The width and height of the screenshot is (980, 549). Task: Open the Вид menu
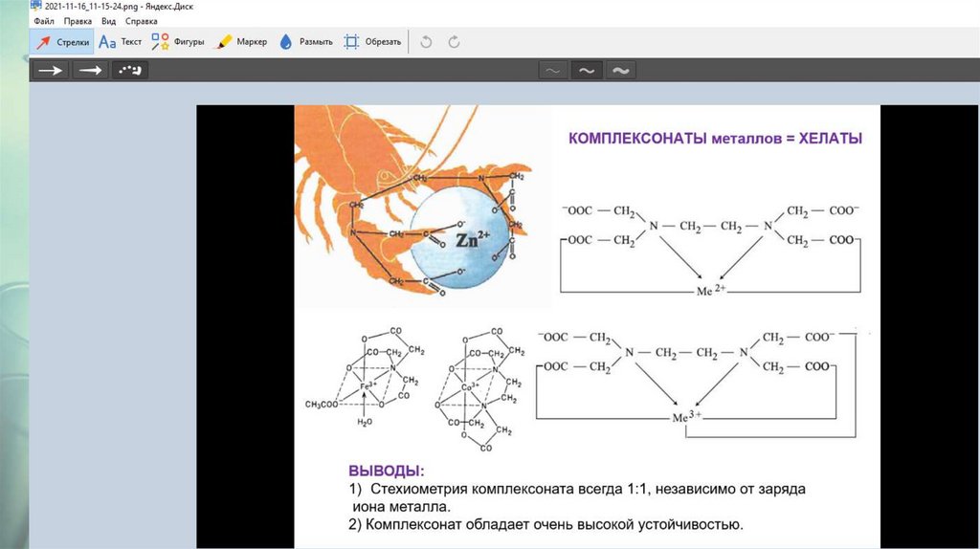(x=108, y=20)
